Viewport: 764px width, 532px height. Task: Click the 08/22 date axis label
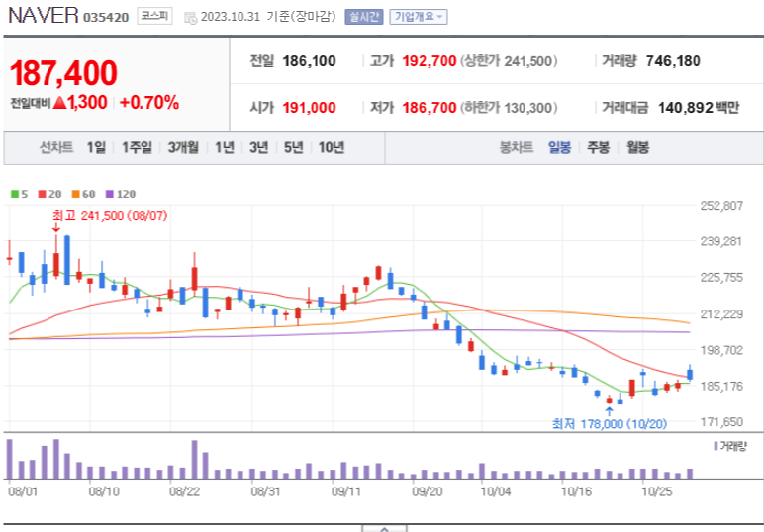(x=184, y=491)
